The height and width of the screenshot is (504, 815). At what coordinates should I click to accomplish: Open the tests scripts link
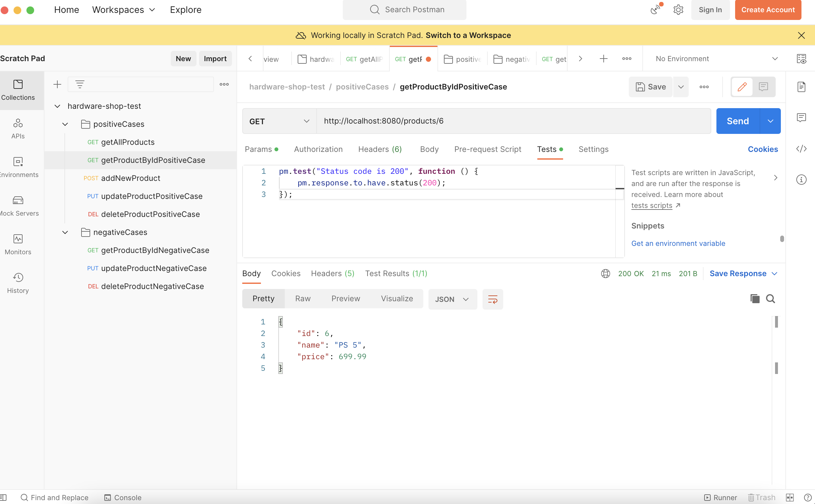pyautogui.click(x=652, y=206)
